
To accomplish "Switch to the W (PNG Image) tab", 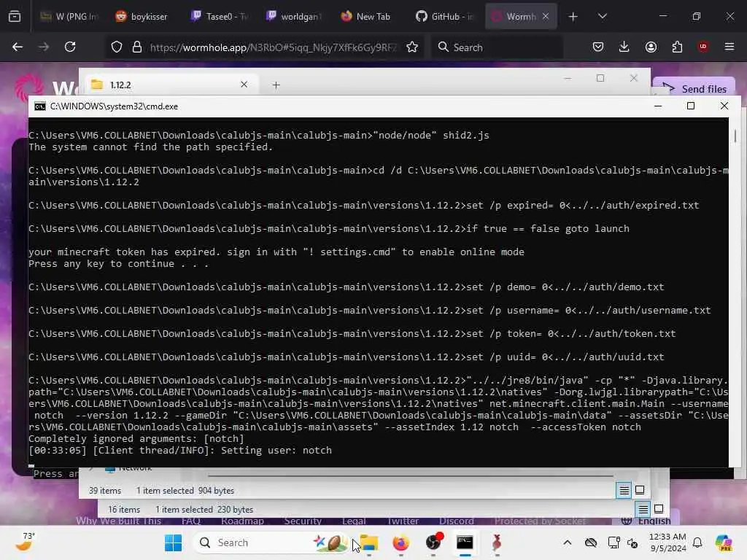I will pos(69,17).
